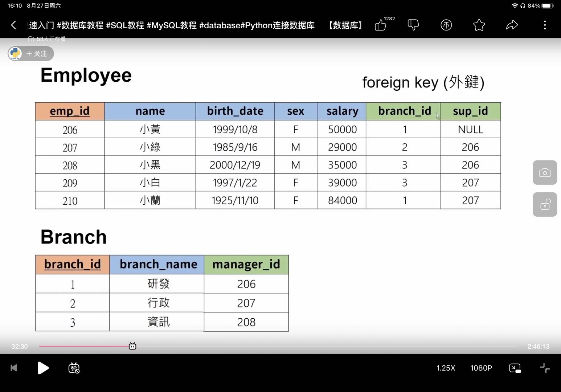561x392 pixels.
Task: Open the three-dot more options menu
Action: tap(545, 25)
